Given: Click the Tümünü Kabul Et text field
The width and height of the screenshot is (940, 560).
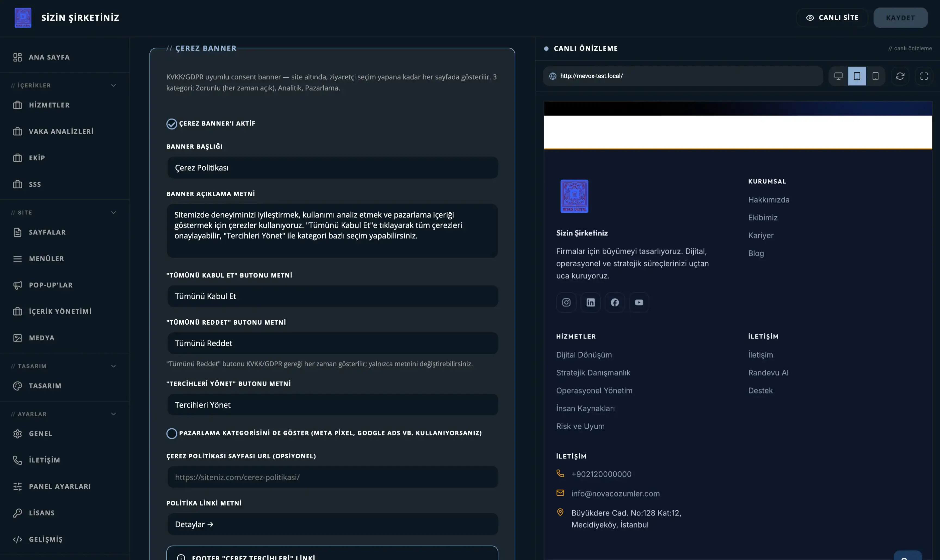Looking at the screenshot, I should [x=333, y=297].
